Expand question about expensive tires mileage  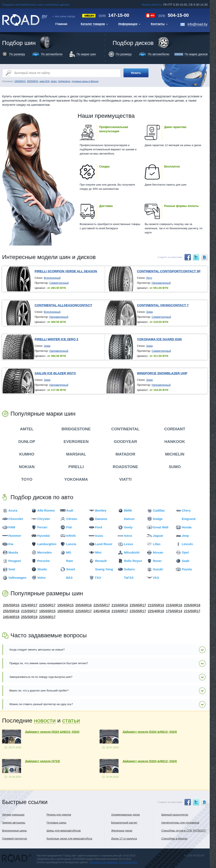pos(202,690)
